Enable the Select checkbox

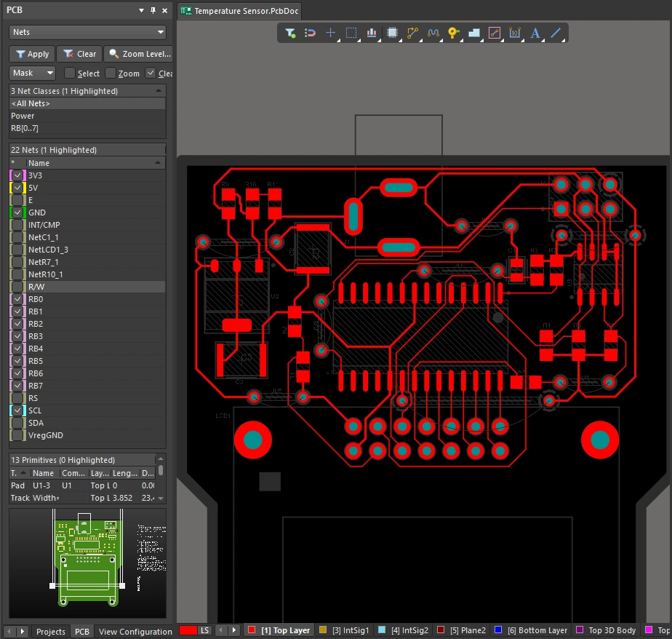(70, 74)
